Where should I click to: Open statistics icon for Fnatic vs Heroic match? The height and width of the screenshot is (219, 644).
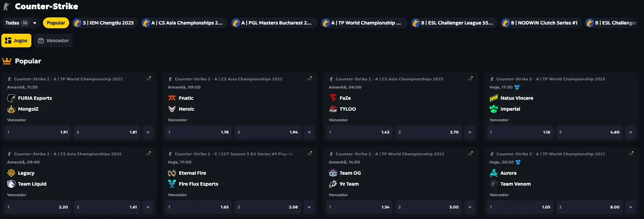click(x=309, y=79)
